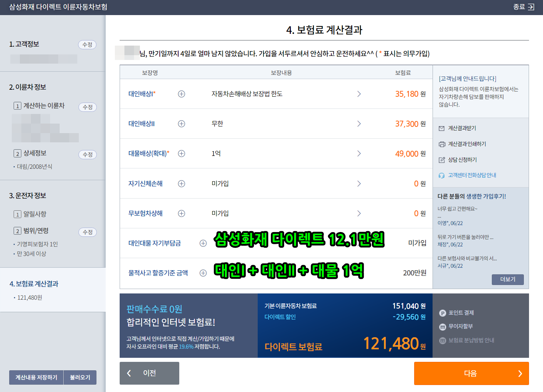This screenshot has width=543, height=392.
Task: Click 더보기 button under reviews
Action: pyautogui.click(x=508, y=279)
